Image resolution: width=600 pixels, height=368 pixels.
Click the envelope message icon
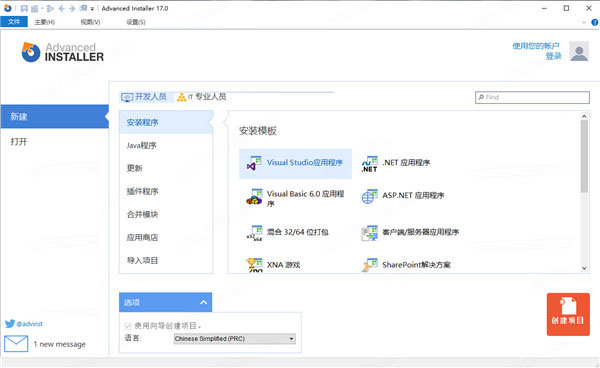click(x=16, y=344)
